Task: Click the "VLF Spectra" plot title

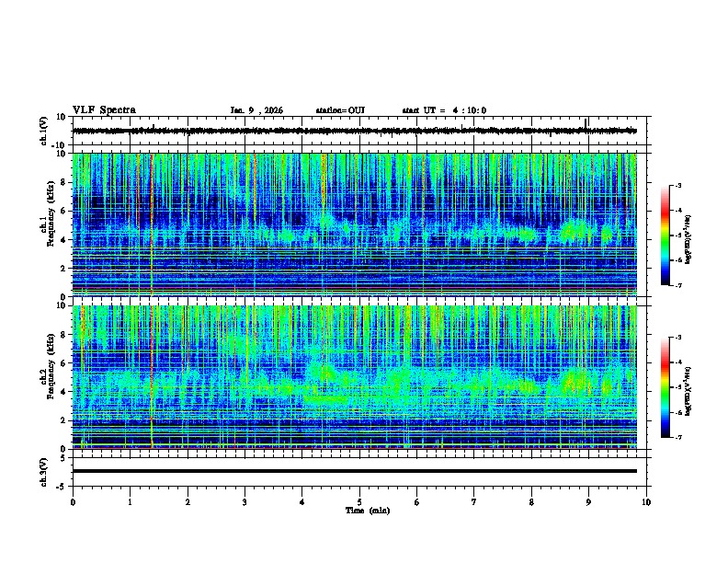Action: 104,110
